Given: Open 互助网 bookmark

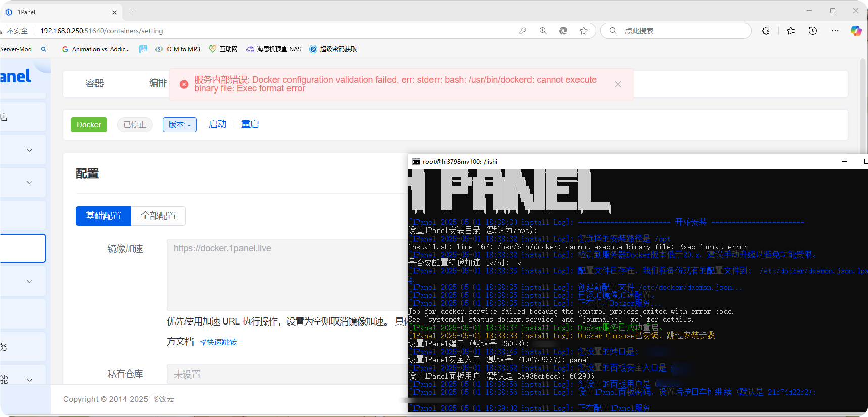Looking at the screenshot, I should click(x=223, y=49).
